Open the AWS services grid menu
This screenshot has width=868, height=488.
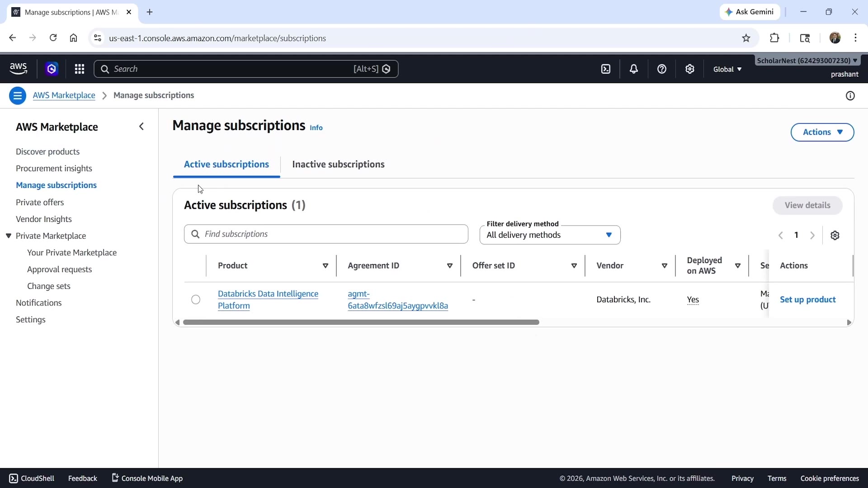tap(80, 69)
